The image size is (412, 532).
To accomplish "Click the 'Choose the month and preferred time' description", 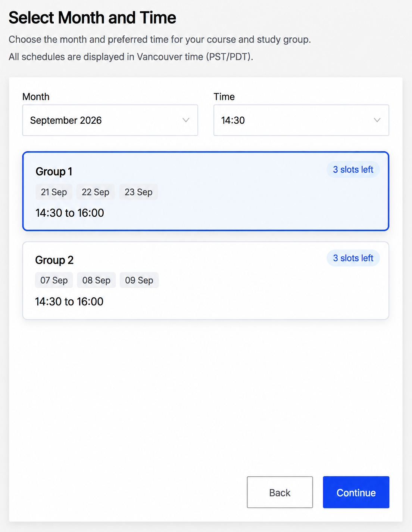I will point(160,40).
